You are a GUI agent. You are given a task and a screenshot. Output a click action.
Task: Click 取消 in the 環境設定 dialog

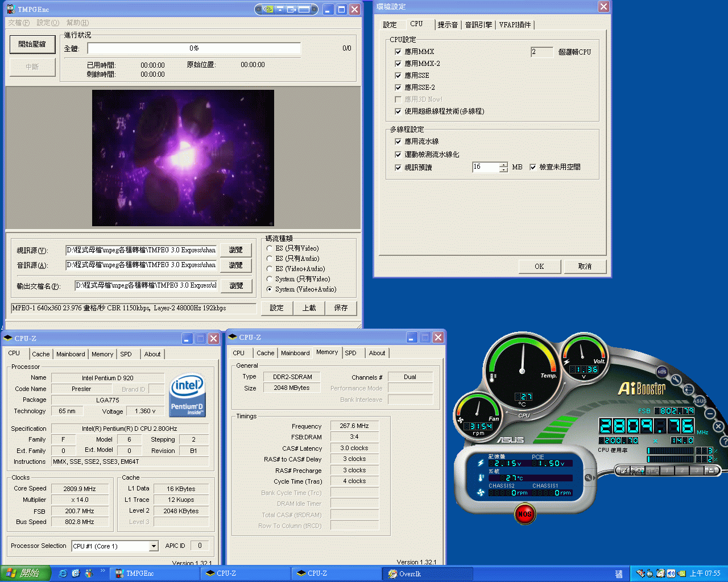pos(585,267)
